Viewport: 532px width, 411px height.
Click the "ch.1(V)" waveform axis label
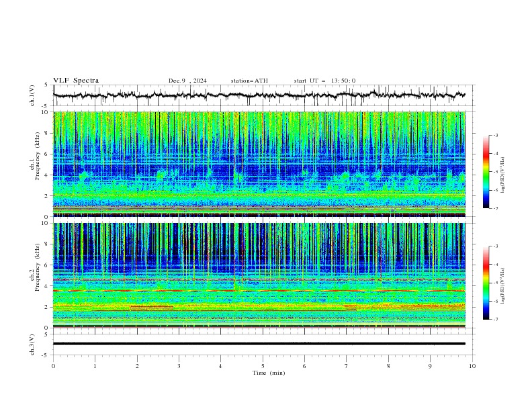32,95
